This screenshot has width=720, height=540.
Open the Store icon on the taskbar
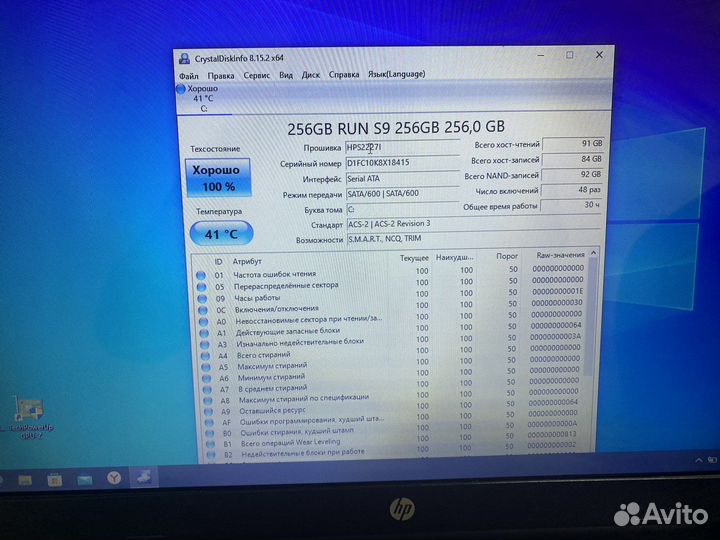pyautogui.click(x=55, y=480)
